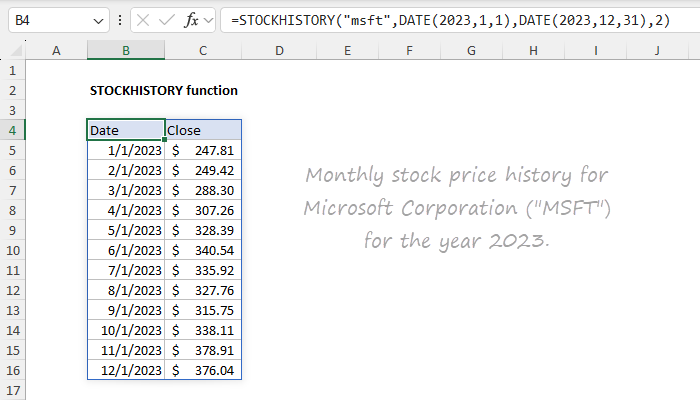The image size is (700, 400).
Task: Click into the STOCKHISTORY formula bar
Action: (x=460, y=21)
